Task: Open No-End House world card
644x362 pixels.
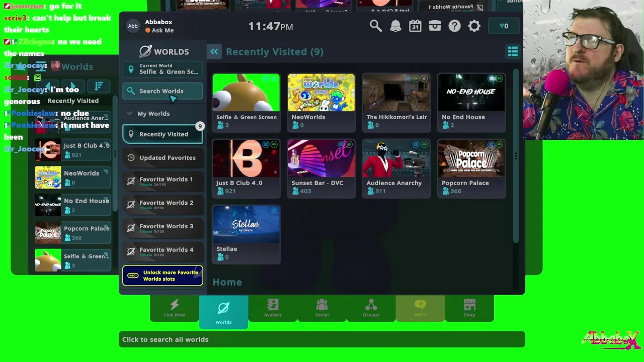Action: pos(471,102)
